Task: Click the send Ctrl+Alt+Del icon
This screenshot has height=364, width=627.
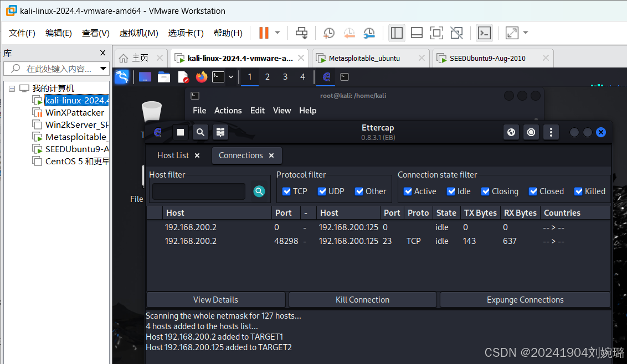Action: point(301,33)
